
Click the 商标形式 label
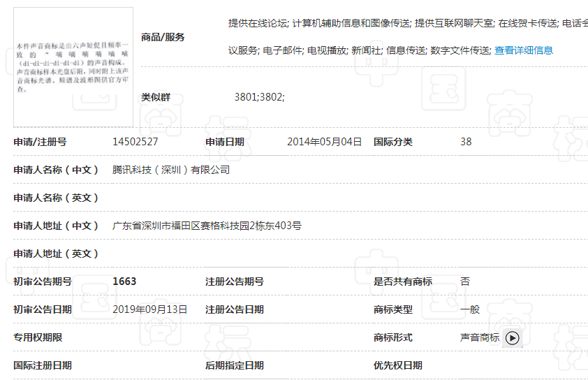[393, 337]
